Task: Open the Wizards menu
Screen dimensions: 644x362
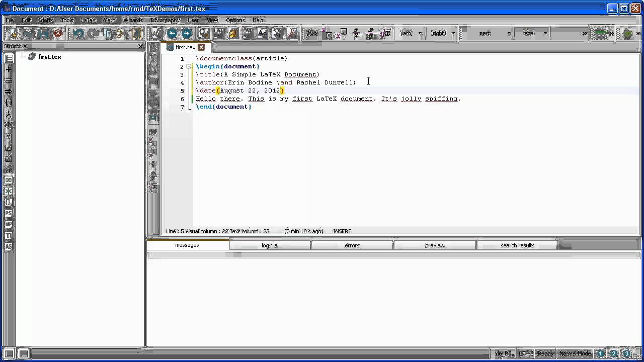Action: pos(133,20)
